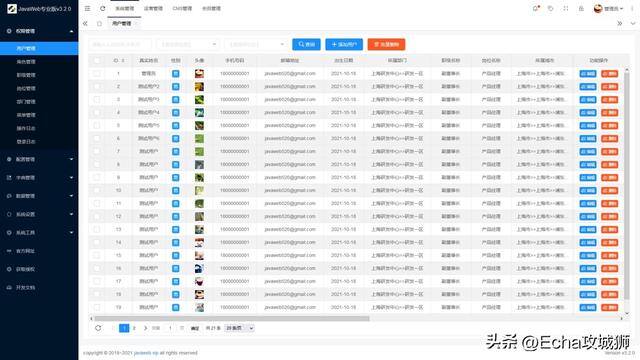The height and width of the screenshot is (360, 640).
Task: Open the avatar thumbnail of row 16
Action: [199, 268]
